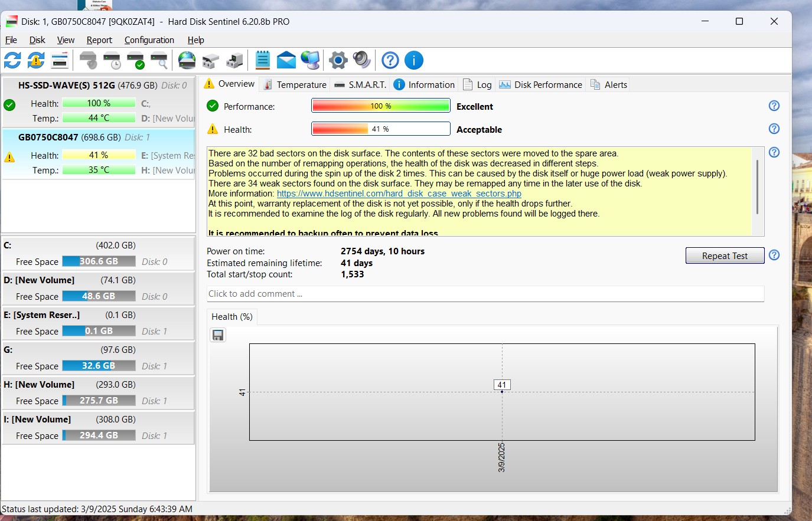The height and width of the screenshot is (521, 812).
Task: Click the help icon beside Repeat Test
Action: coord(774,255)
